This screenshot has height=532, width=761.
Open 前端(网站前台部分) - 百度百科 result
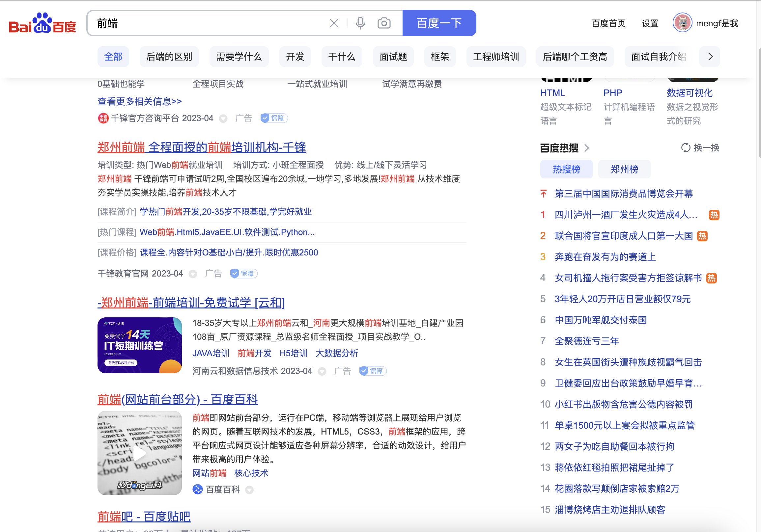[x=178, y=400]
